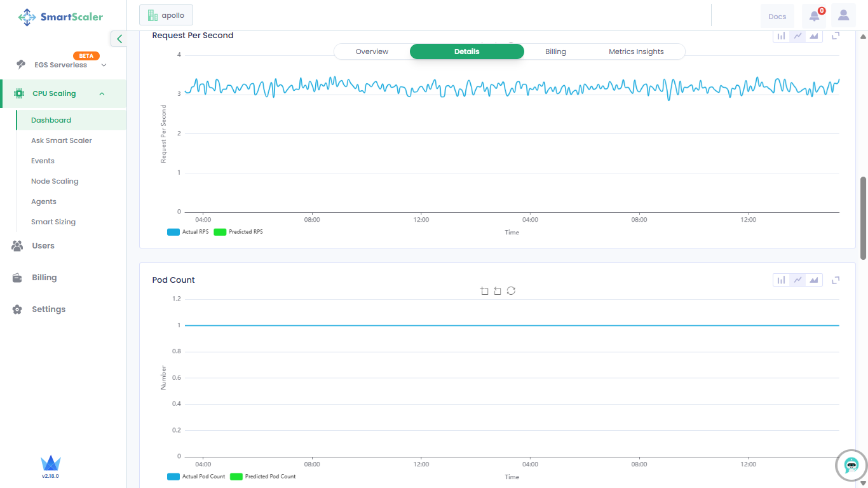Click the zoom select icon on Pod Count

click(484, 291)
